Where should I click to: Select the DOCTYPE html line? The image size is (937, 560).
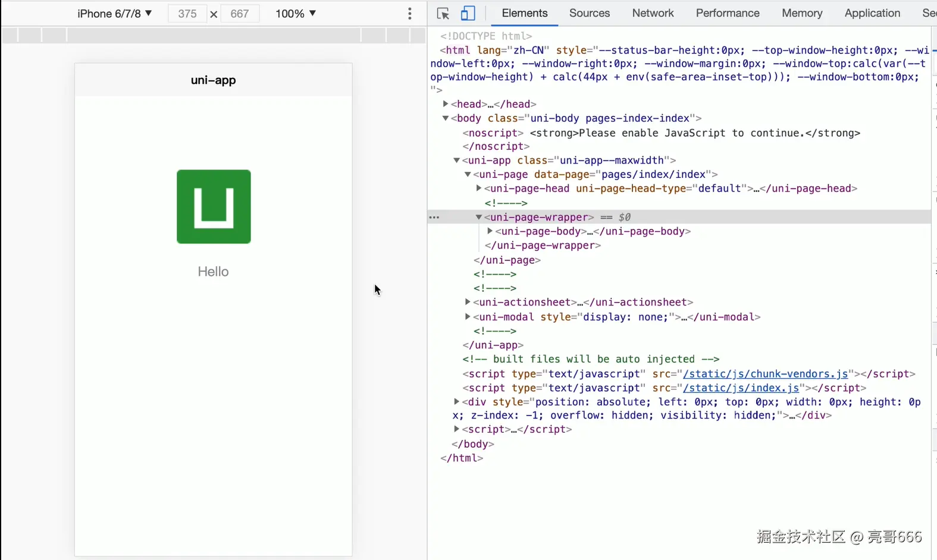pyautogui.click(x=486, y=36)
